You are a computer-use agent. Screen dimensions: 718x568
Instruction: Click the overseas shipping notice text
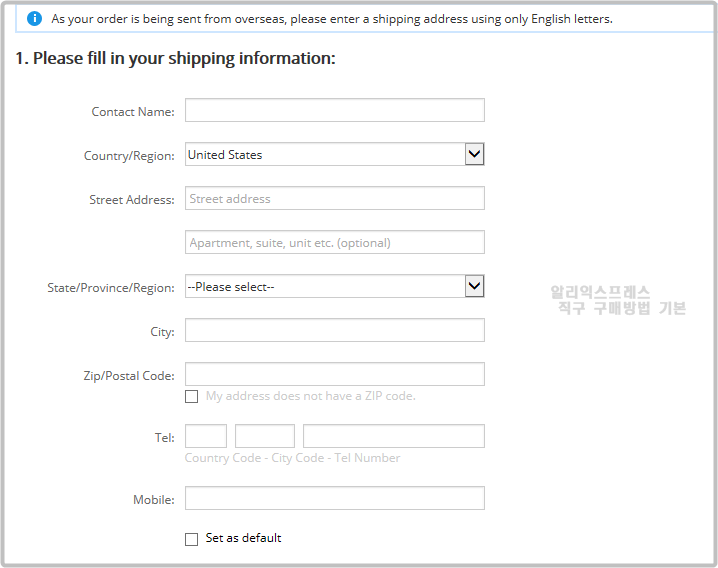click(x=332, y=19)
